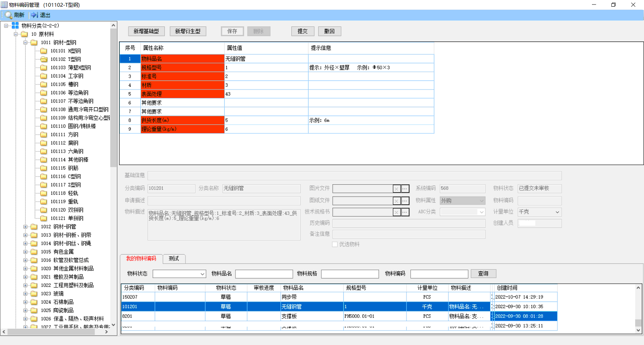Click the 退出 exit arrow icon

34,15
